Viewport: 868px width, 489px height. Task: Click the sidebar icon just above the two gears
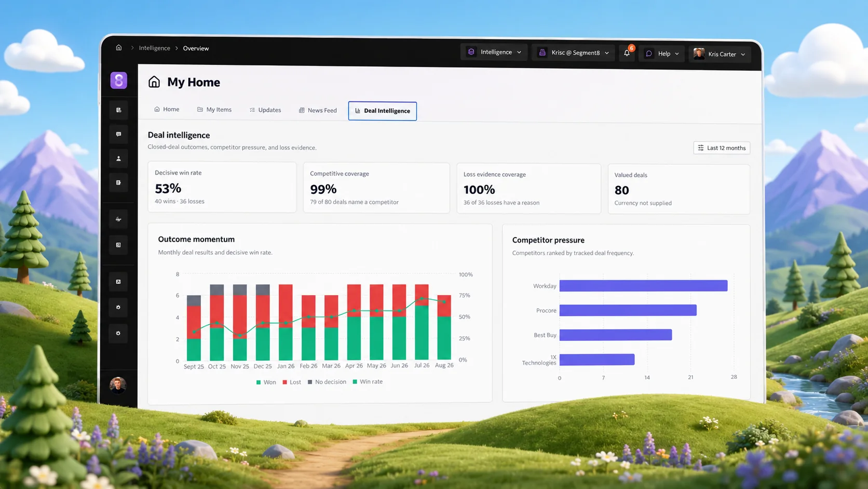[118, 282]
